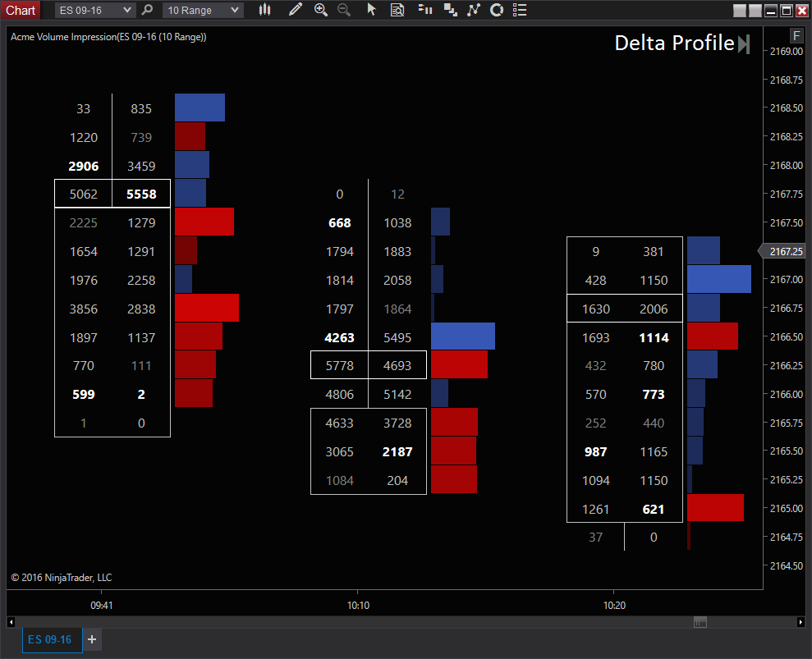This screenshot has width=812, height=659.
Task: Click the bold 621 volume cell
Action: (654, 510)
